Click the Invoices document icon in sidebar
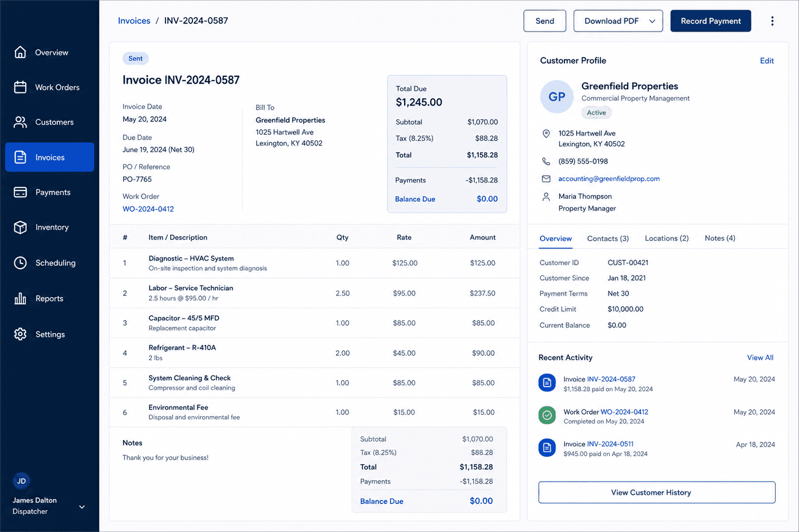 coord(20,157)
